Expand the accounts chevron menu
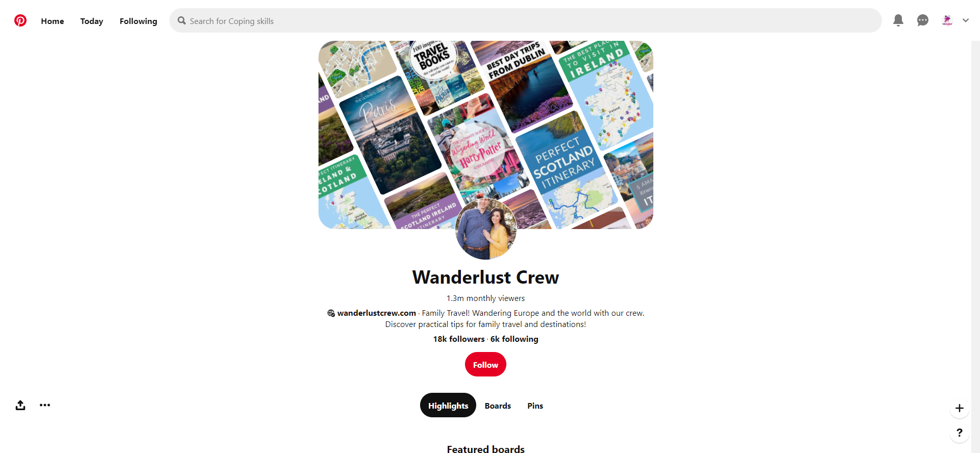Viewport: 980px width, 453px height. click(x=966, y=20)
